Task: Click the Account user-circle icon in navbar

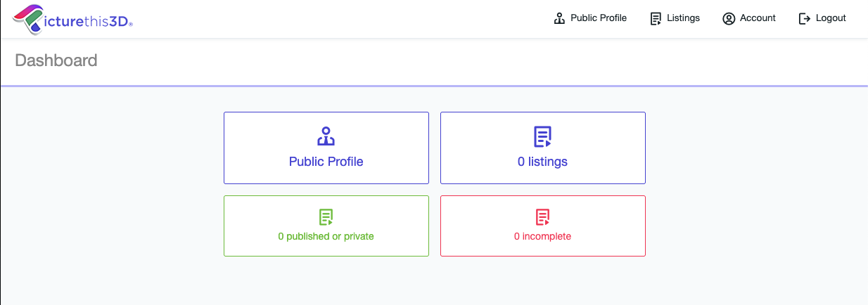Action: pyautogui.click(x=729, y=18)
